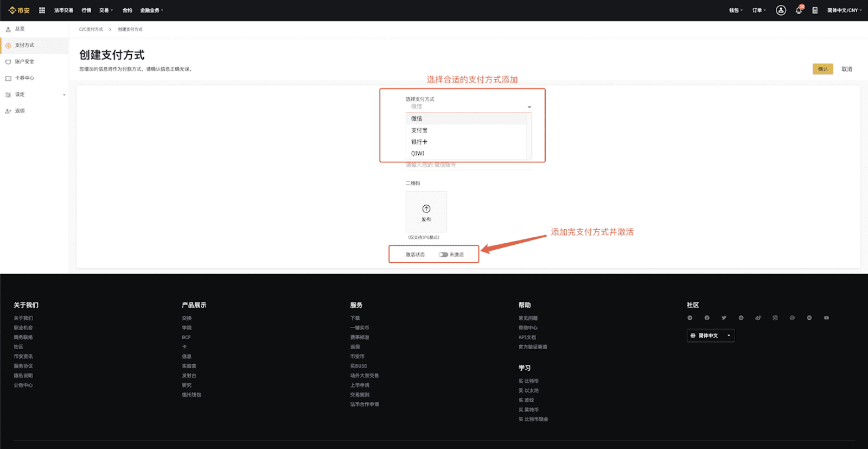The width and height of the screenshot is (868, 449).
Task: Open the YouTube community icon in the footer
Action: click(826, 318)
